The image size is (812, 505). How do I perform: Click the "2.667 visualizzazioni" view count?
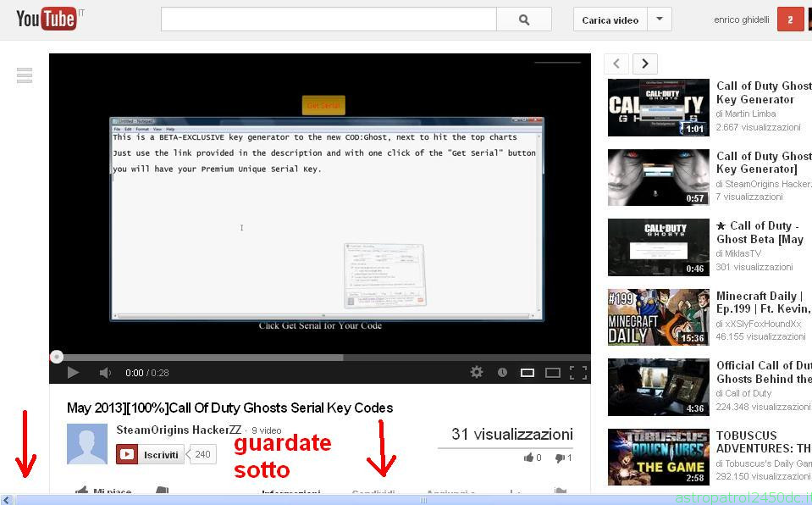[x=758, y=127]
